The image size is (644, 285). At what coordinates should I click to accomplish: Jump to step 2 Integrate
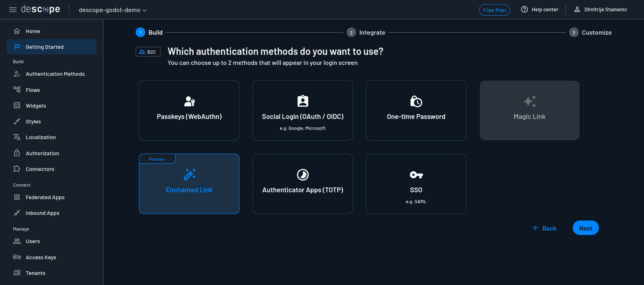click(x=366, y=33)
